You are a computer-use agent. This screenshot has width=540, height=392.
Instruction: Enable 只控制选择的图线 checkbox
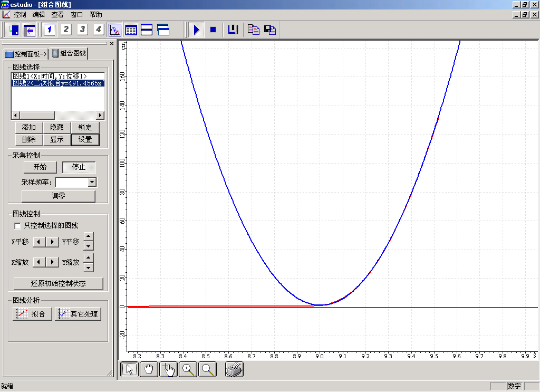(18, 226)
